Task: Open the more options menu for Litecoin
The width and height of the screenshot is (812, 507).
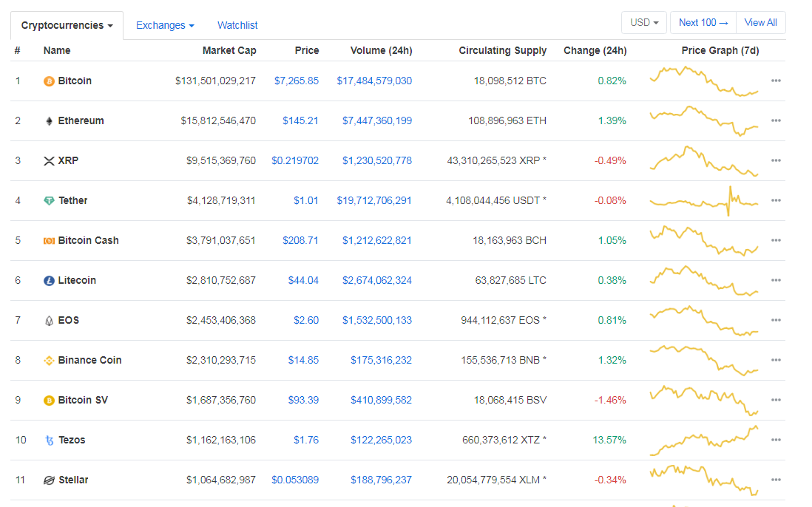Action: [x=776, y=280]
